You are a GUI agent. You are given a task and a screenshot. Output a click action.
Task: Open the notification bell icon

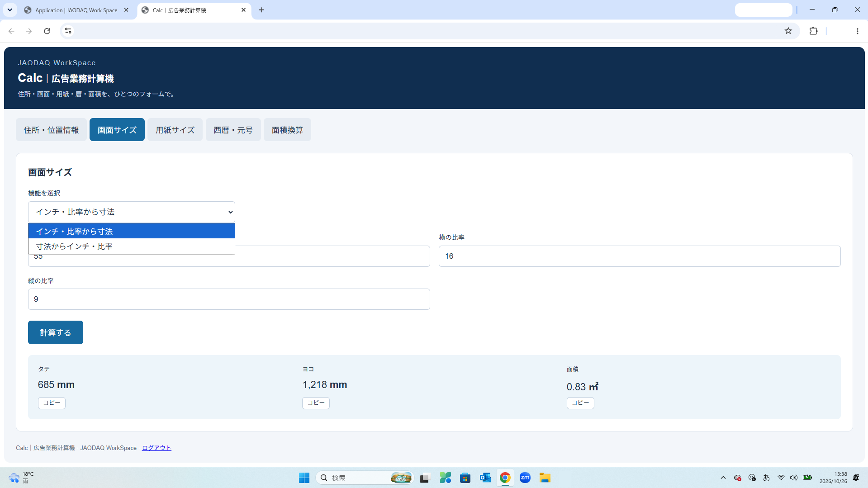point(856,478)
